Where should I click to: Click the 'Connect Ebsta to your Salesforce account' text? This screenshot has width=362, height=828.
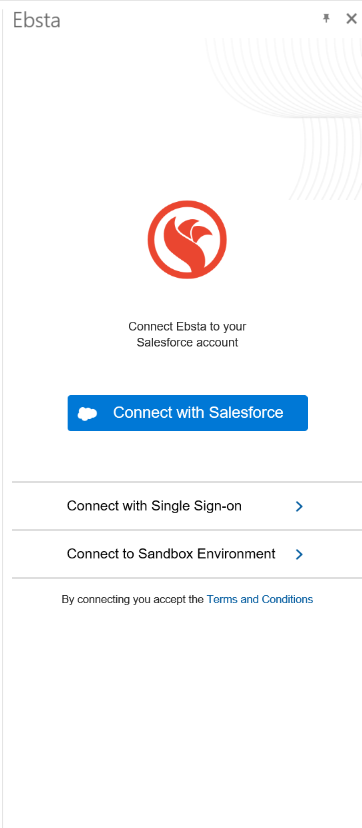click(x=187, y=334)
